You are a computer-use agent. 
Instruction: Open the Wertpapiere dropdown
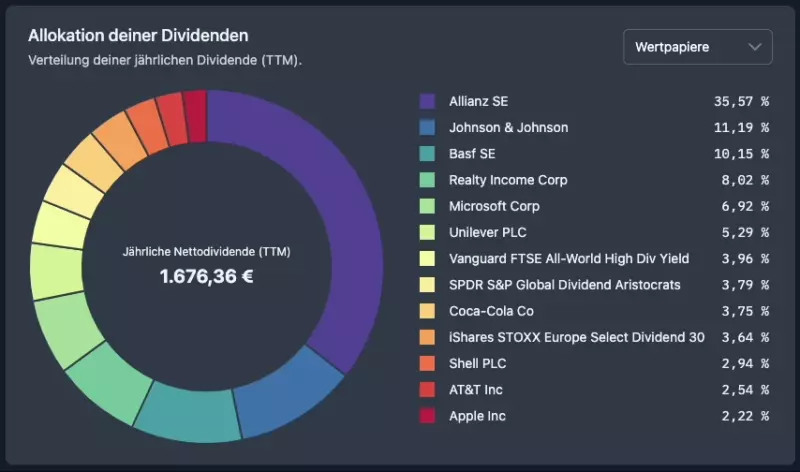(x=696, y=47)
